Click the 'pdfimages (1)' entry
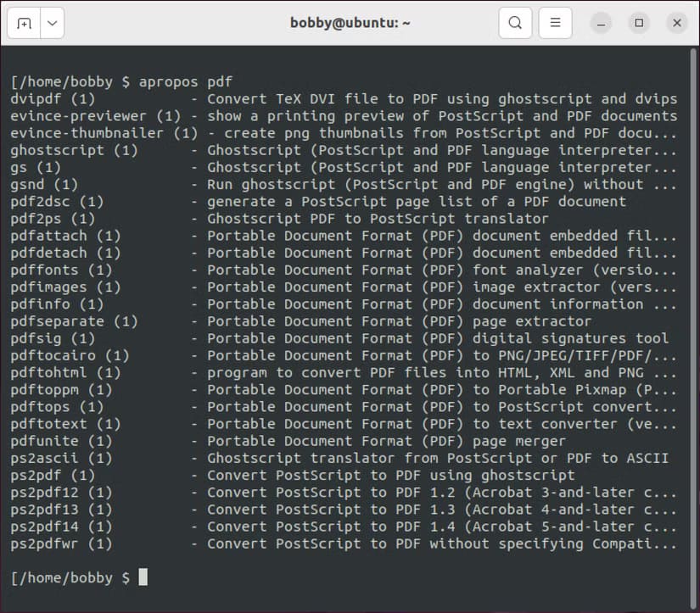 [65, 287]
